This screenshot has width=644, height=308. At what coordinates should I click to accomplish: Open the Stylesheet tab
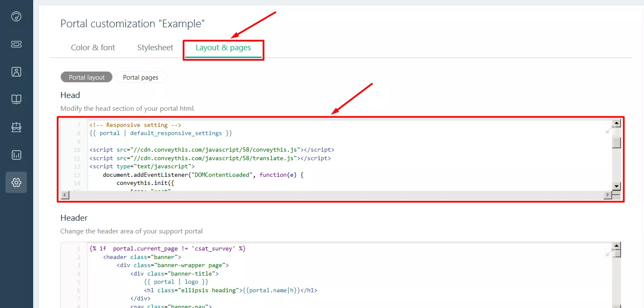(x=155, y=48)
